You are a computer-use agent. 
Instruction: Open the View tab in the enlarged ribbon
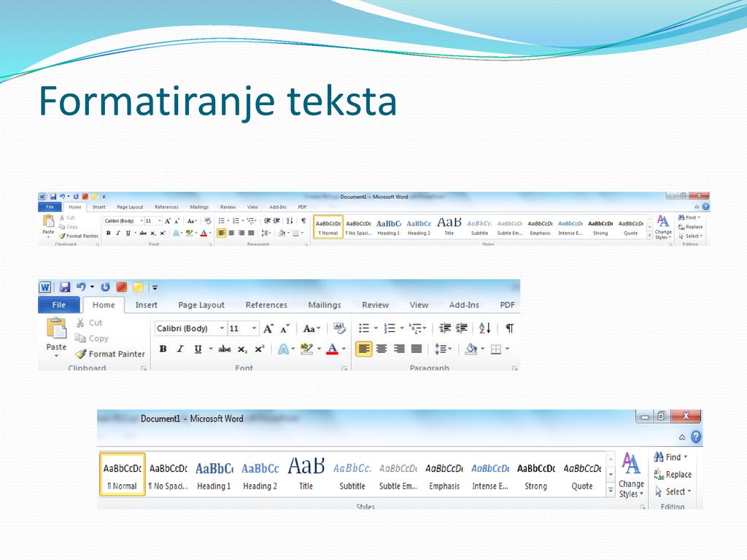(419, 305)
